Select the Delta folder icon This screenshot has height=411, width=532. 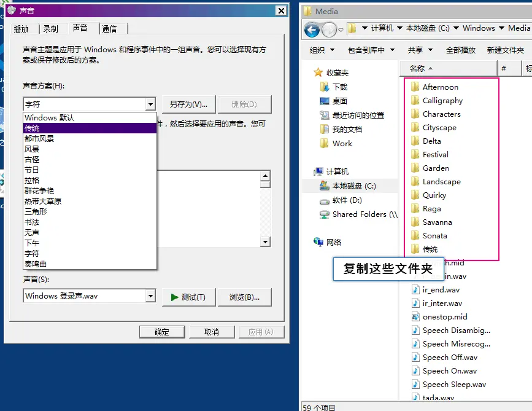pos(415,141)
